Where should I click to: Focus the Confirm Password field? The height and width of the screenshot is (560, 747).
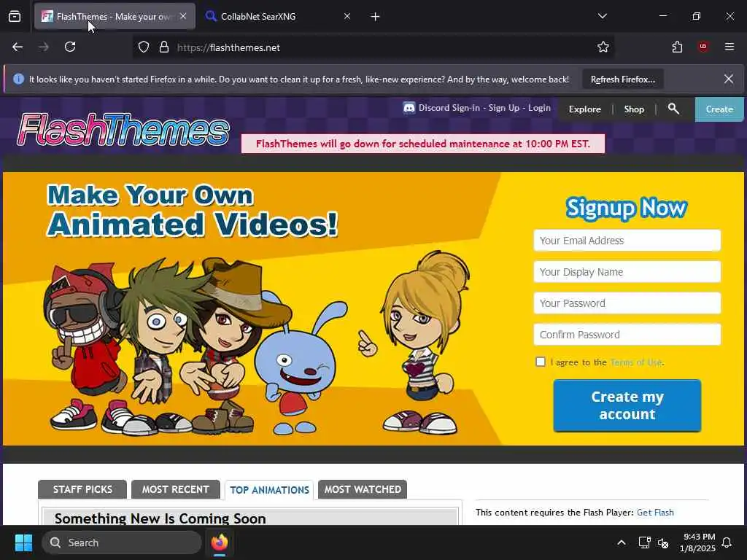(x=627, y=335)
